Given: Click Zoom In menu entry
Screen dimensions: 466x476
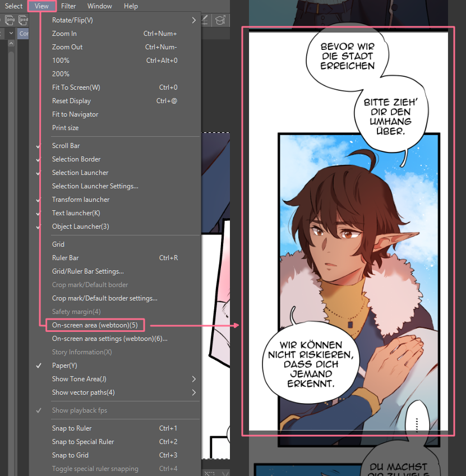Looking at the screenshot, I should pyautogui.click(x=64, y=34).
